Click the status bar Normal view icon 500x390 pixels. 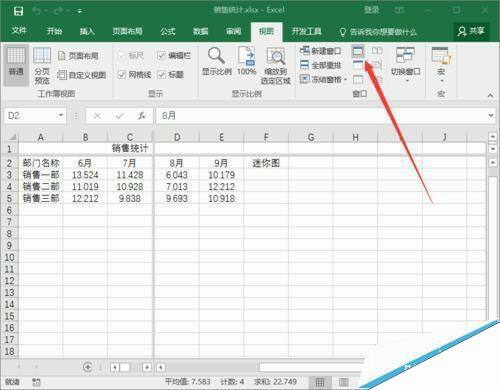pyautogui.click(x=320, y=382)
